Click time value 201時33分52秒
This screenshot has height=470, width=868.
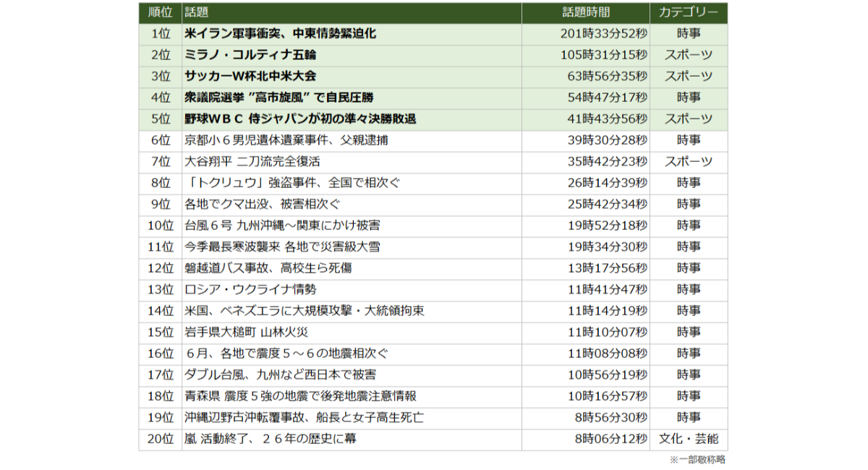(x=604, y=33)
